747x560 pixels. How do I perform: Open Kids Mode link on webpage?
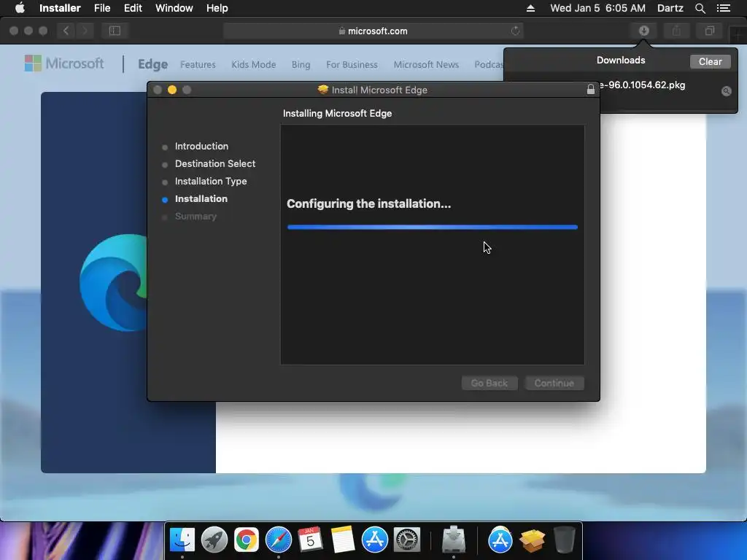[x=253, y=64]
